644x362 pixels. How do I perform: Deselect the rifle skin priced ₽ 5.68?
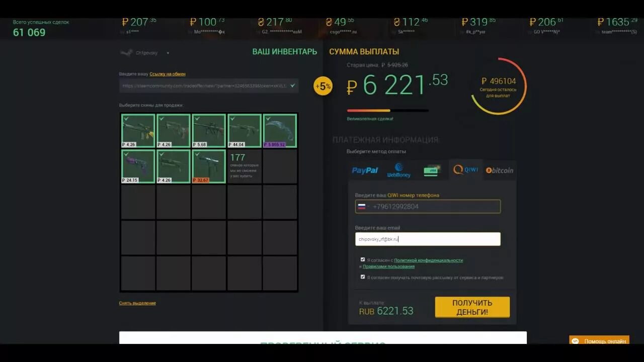(209, 131)
